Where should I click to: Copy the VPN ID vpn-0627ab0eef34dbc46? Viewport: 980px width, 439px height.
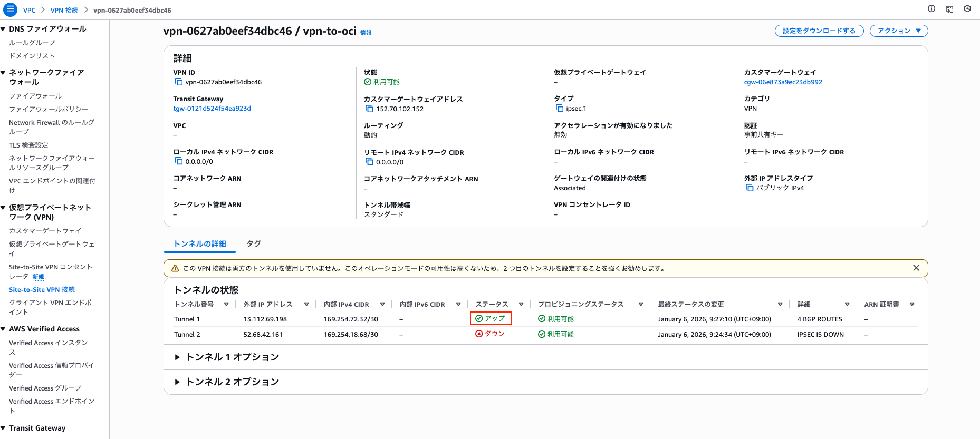(178, 82)
